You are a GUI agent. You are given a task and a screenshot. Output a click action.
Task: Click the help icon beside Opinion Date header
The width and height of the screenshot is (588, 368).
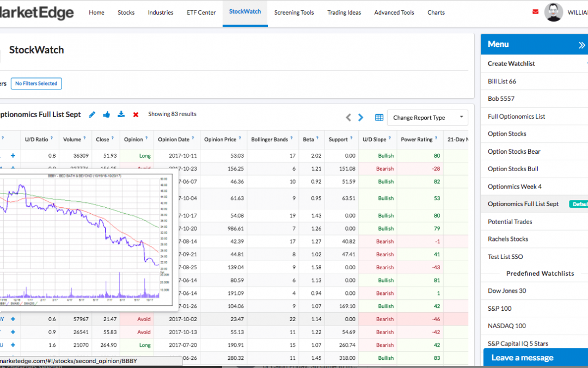pos(193,138)
